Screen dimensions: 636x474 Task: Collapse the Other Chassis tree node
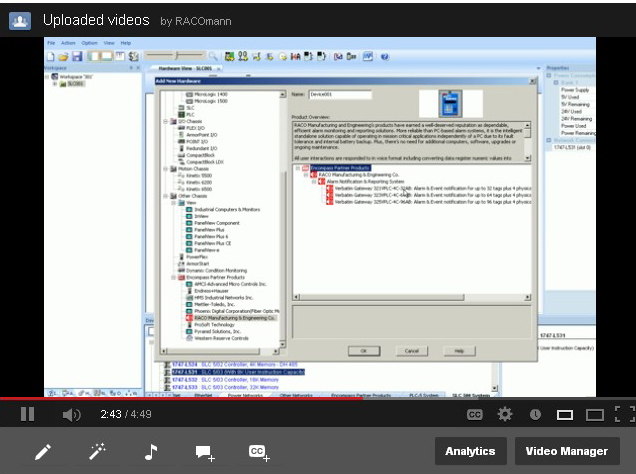point(165,196)
